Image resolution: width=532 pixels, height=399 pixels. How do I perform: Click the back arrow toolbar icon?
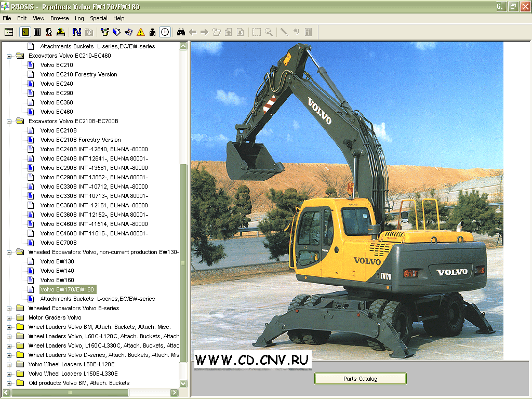192,32
